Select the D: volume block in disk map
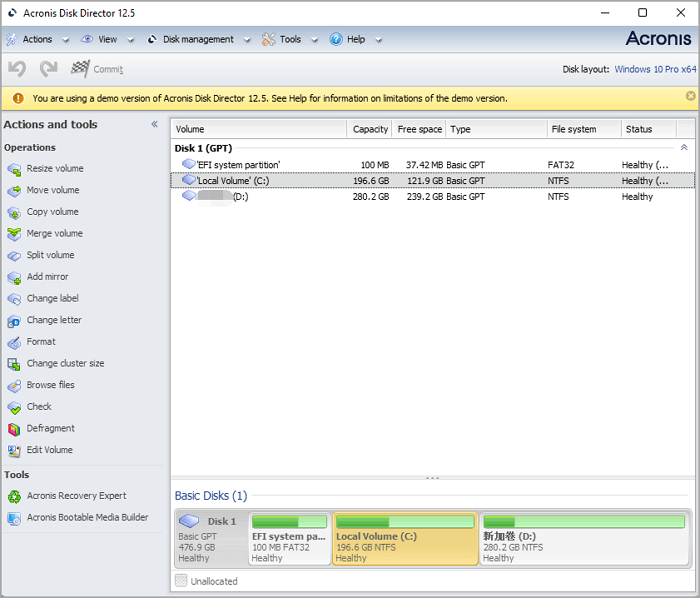This screenshot has height=598, width=700. pyautogui.click(x=585, y=539)
